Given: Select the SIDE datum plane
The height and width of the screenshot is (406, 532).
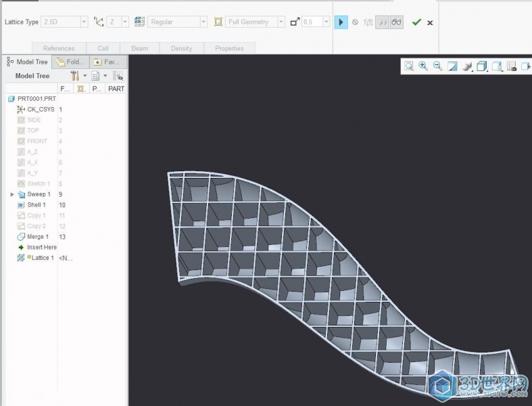Looking at the screenshot, I should pos(29,120).
